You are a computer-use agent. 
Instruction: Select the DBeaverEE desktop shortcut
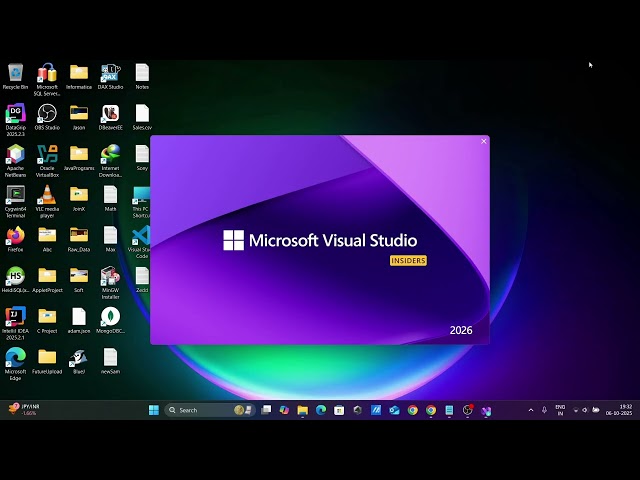pyautogui.click(x=110, y=117)
